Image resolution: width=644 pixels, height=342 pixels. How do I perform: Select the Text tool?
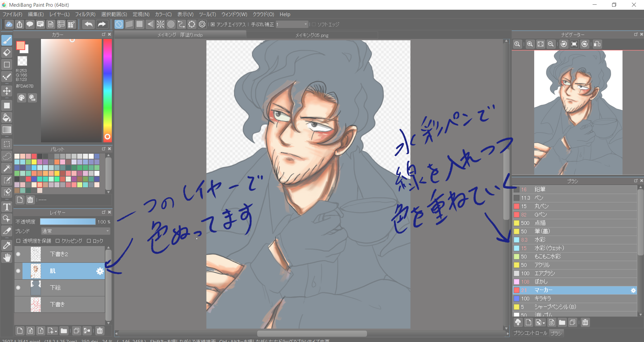[x=7, y=207]
